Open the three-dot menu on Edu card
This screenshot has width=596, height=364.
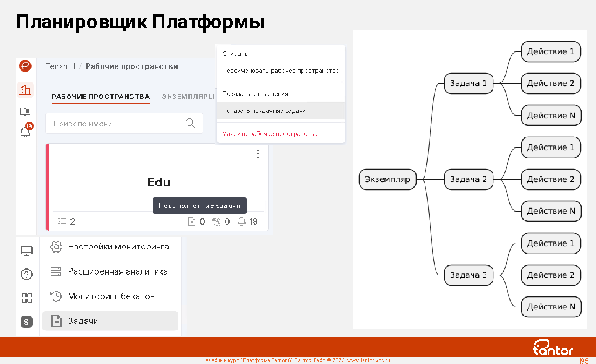point(258,154)
